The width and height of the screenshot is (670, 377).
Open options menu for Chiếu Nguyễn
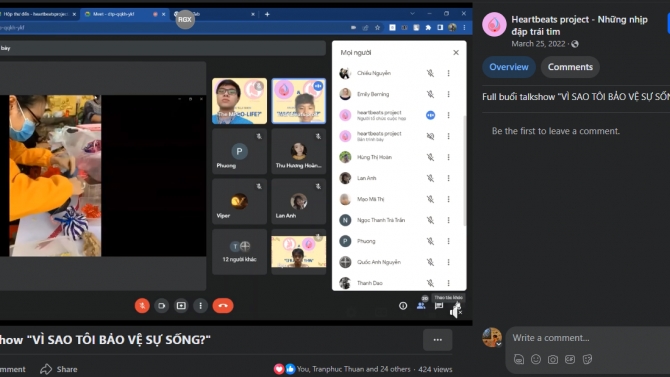tap(448, 73)
